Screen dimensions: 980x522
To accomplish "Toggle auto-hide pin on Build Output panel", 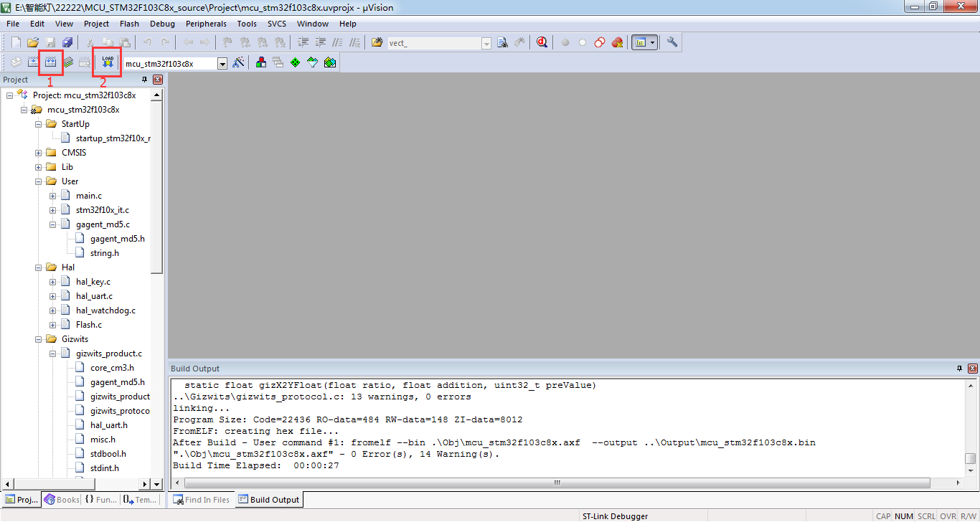I will click(959, 369).
